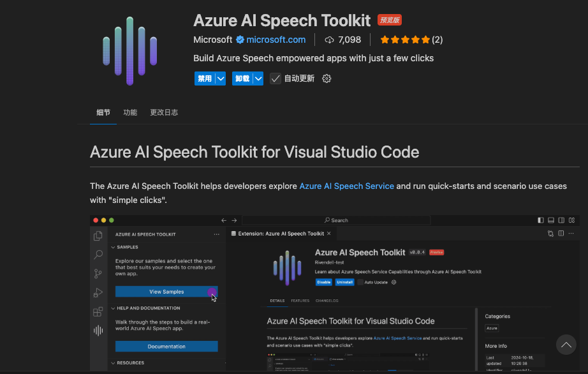Collapse the SAMPLES section in the preview screenshot
The height and width of the screenshot is (374, 588).
[114, 247]
